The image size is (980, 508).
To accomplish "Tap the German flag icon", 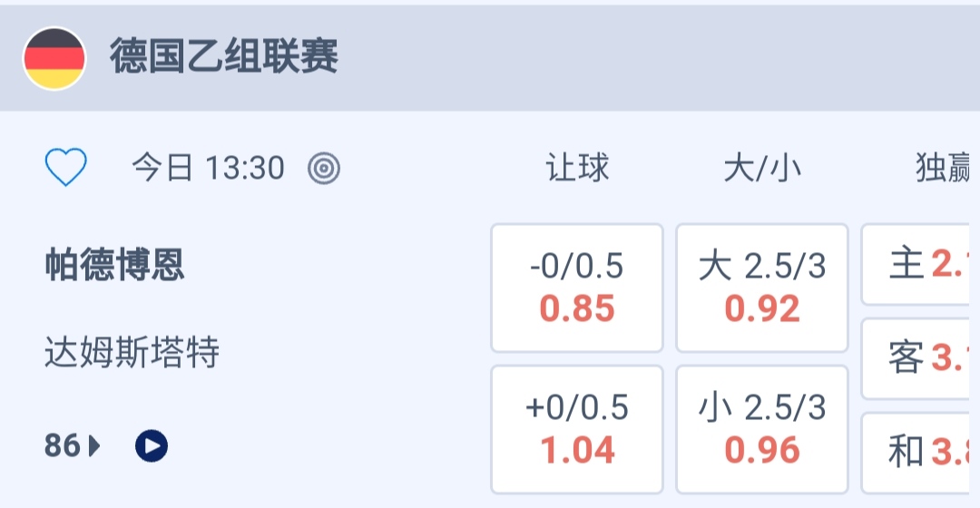I will coord(54,58).
